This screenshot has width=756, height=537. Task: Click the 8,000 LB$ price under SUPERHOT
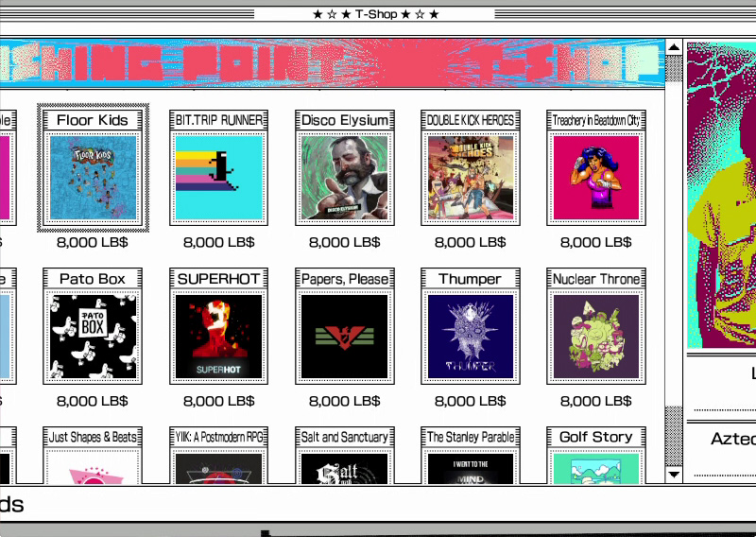(219, 401)
